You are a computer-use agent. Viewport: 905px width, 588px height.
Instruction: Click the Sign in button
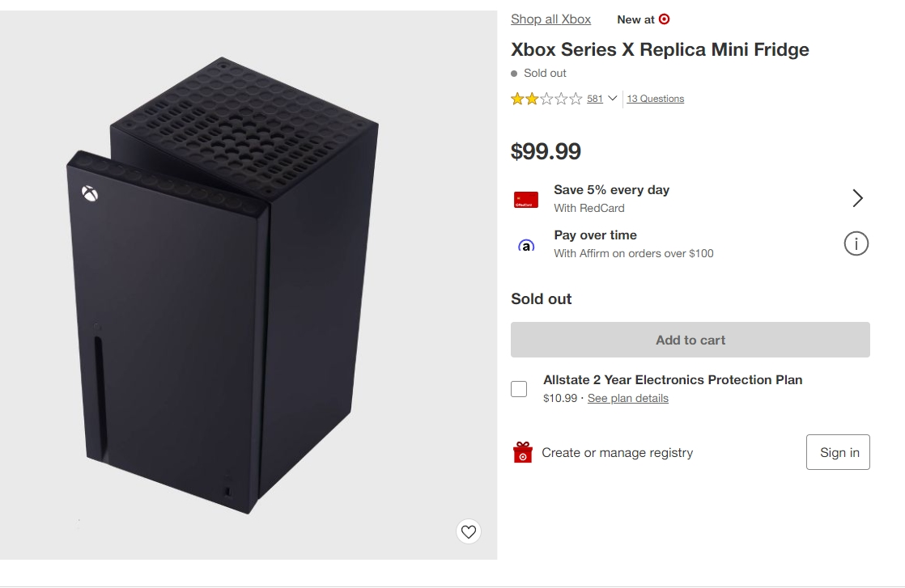[838, 452]
